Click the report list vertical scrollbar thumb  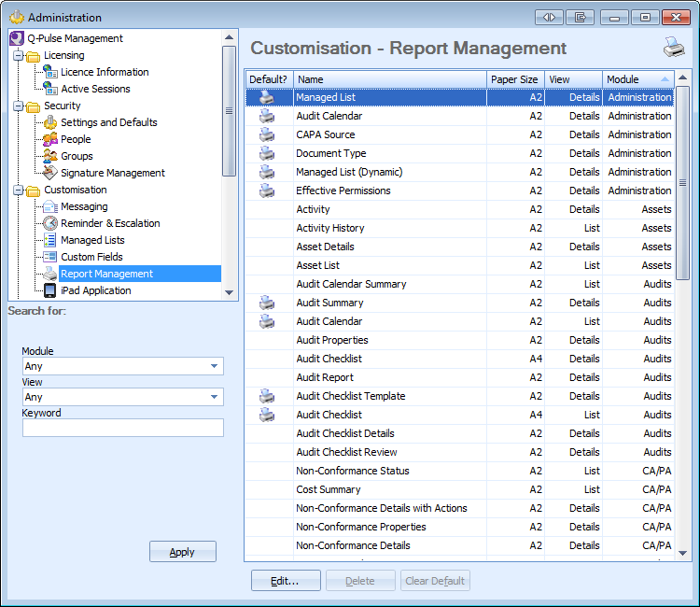click(x=682, y=183)
